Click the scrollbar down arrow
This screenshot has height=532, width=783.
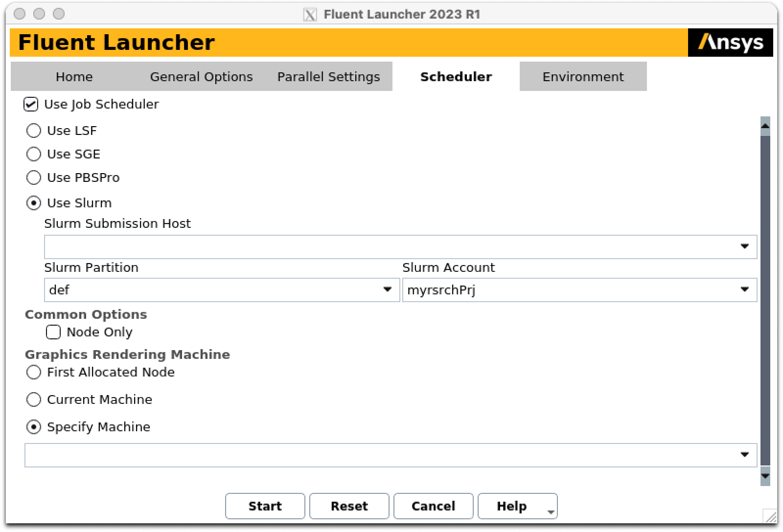tap(765, 476)
